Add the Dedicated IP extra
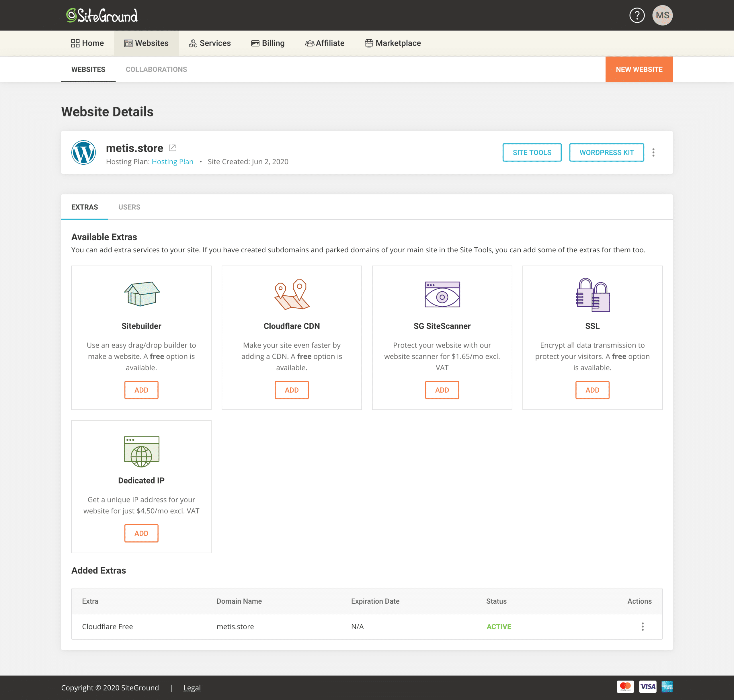734x700 pixels. coord(141,533)
